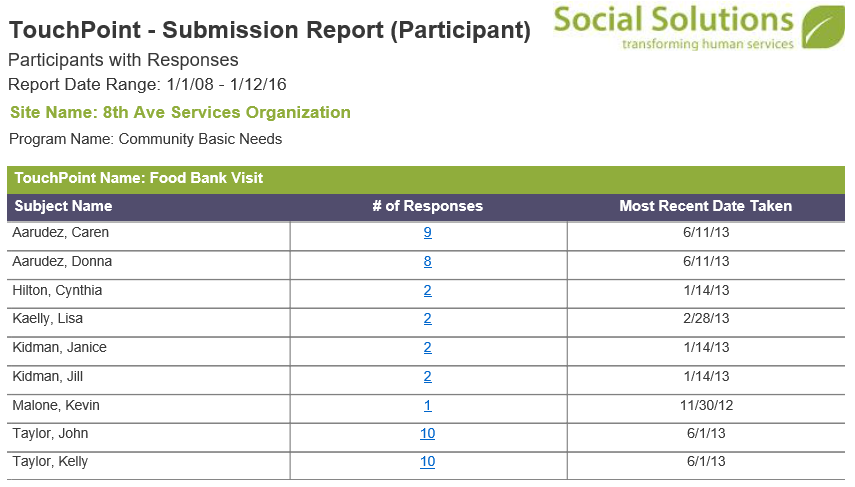
Task: Open Lisa Kaelly's 2 responses link
Action: click(x=428, y=318)
